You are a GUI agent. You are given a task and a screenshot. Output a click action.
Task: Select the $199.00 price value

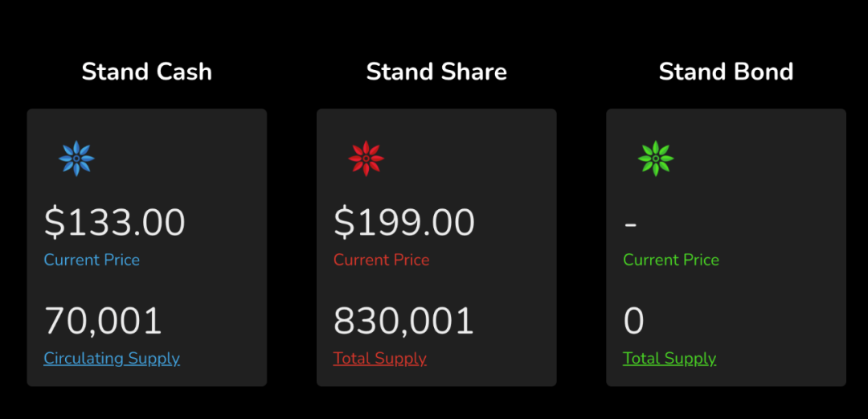click(404, 223)
